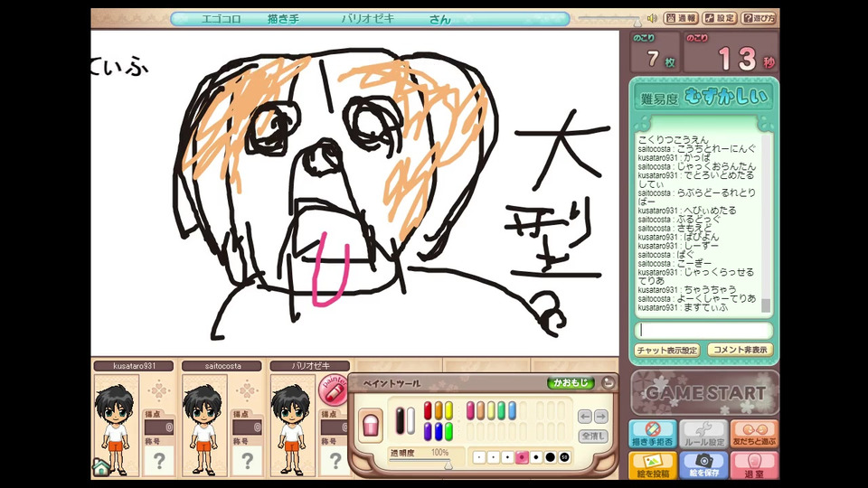Click the GAME START button

tap(704, 393)
